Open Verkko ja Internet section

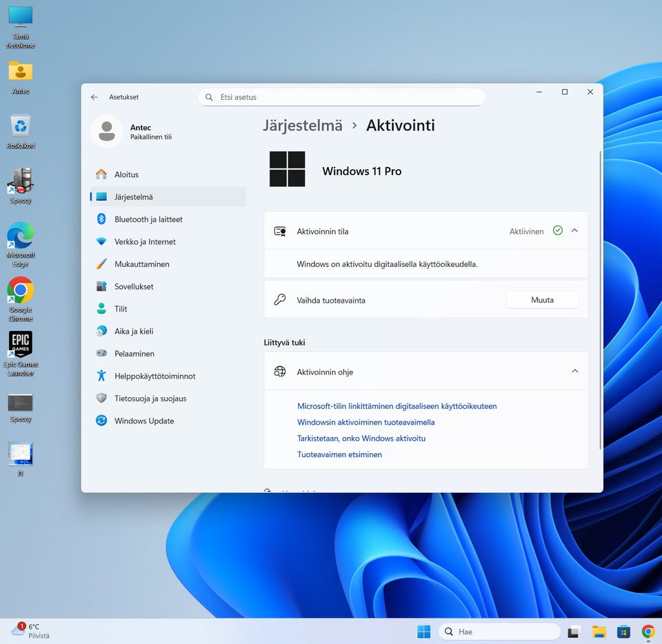pyautogui.click(x=145, y=242)
